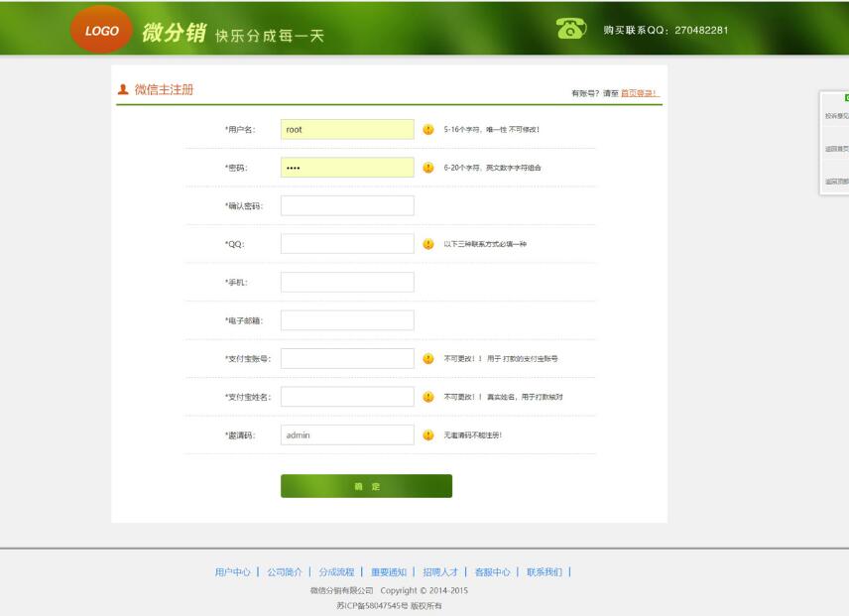Open the 分成流程 footer link
849x616 pixels.
point(338,570)
